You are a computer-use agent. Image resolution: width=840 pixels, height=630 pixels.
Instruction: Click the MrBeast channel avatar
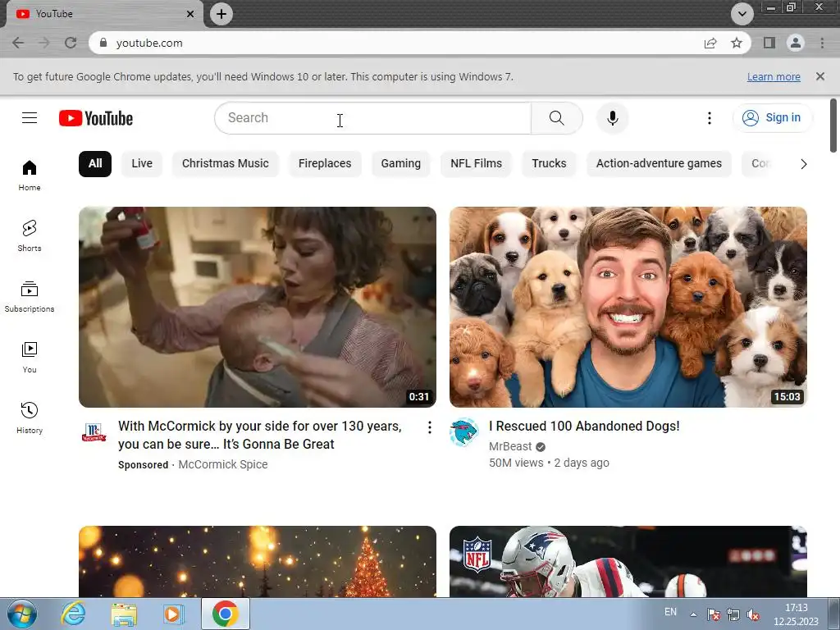click(x=464, y=432)
